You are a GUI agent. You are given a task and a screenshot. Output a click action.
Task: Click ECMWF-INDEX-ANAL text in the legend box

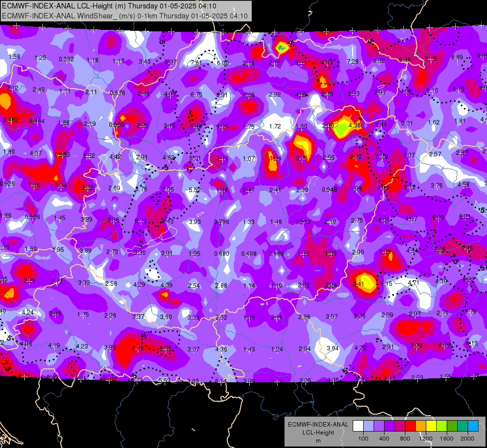coord(318,425)
